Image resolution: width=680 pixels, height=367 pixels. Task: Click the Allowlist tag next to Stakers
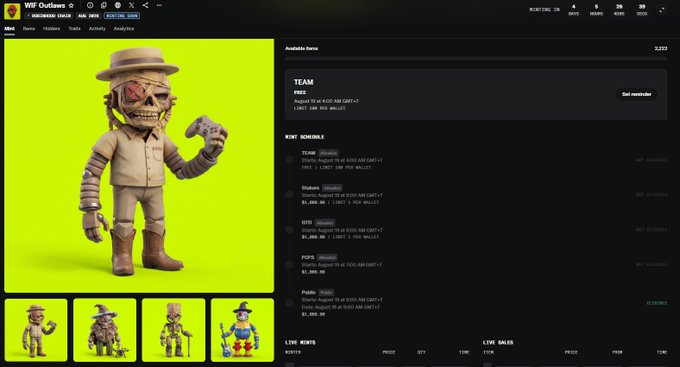333,188
